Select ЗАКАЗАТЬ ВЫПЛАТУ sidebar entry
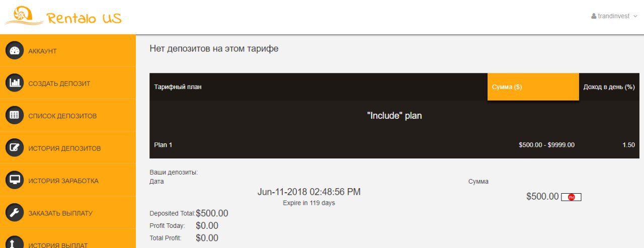The image size is (644, 248). pos(68,213)
